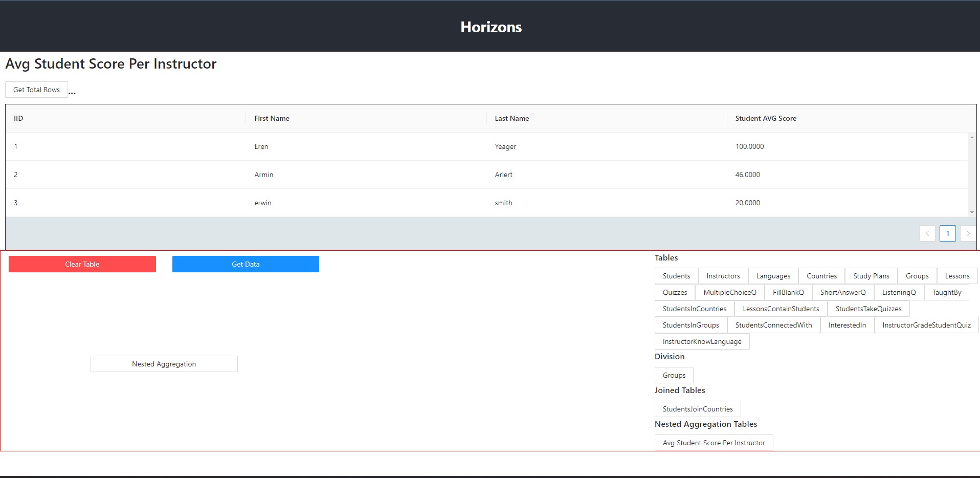Viewport: 980px width, 478px height.
Task: Open the Students table
Action: click(x=676, y=276)
